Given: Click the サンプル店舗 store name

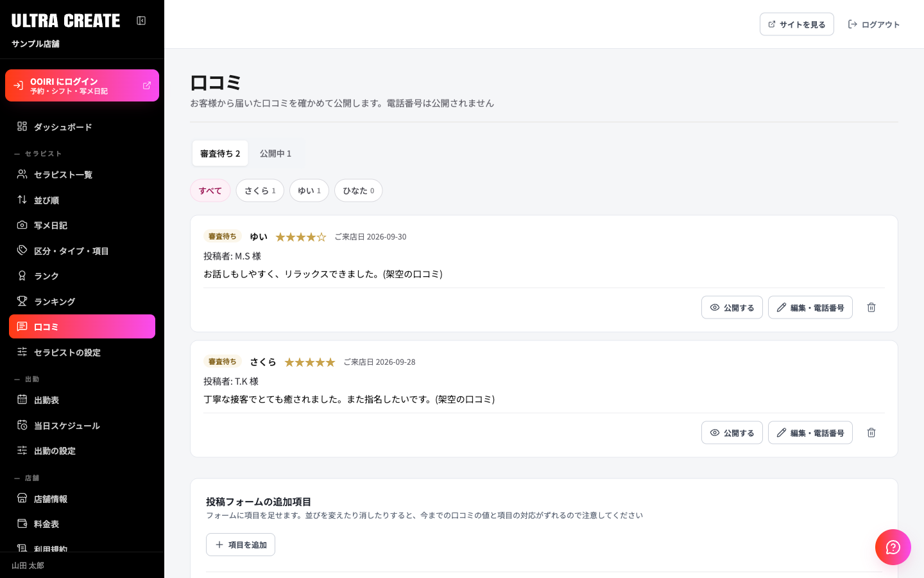Looking at the screenshot, I should coord(35,44).
